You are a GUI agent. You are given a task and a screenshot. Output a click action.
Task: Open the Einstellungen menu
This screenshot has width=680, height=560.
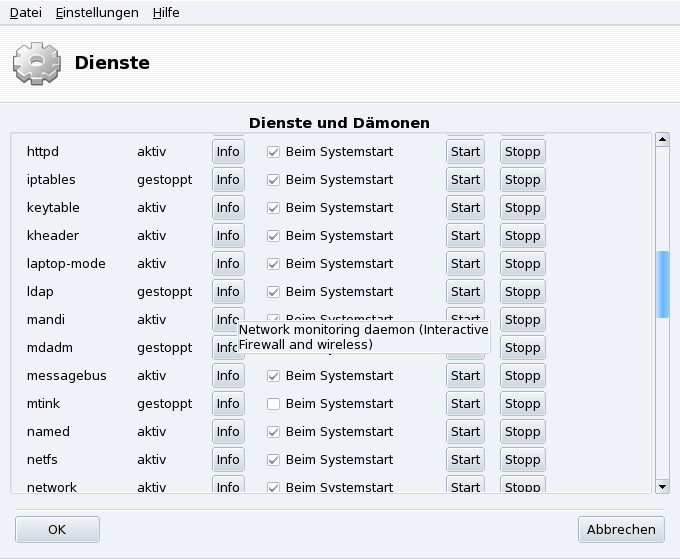tap(97, 13)
